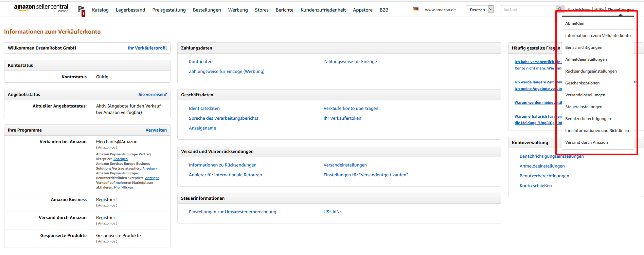Click Verwalten next to Ihre Programme
The height and width of the screenshot is (255, 644).
point(156,130)
